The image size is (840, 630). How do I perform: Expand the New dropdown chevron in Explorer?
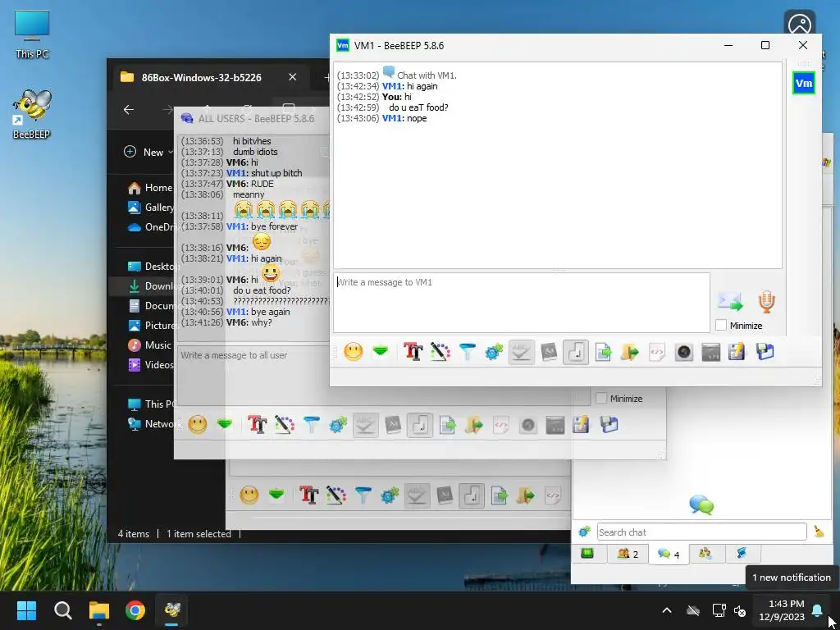pyautogui.click(x=171, y=152)
